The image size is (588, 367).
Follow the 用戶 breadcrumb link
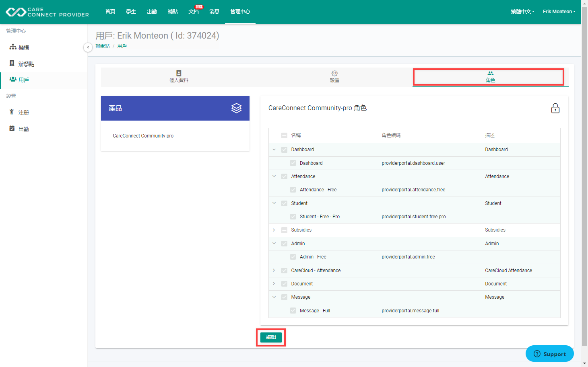[122, 46]
